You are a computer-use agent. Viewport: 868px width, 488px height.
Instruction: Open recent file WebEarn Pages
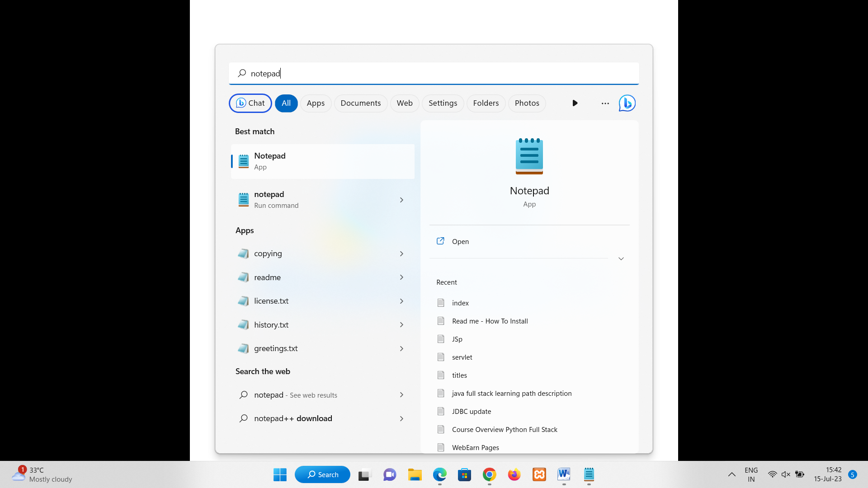(476, 447)
